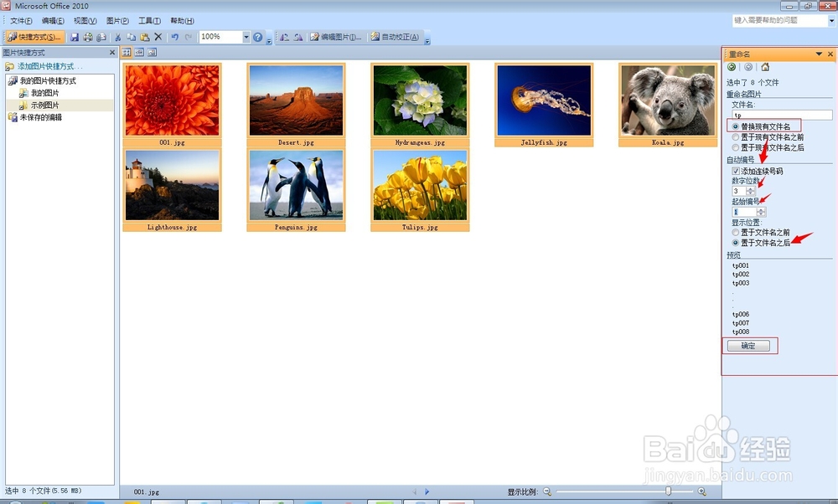
Task: Switch to single picture view icon
Action: pyautogui.click(x=152, y=52)
